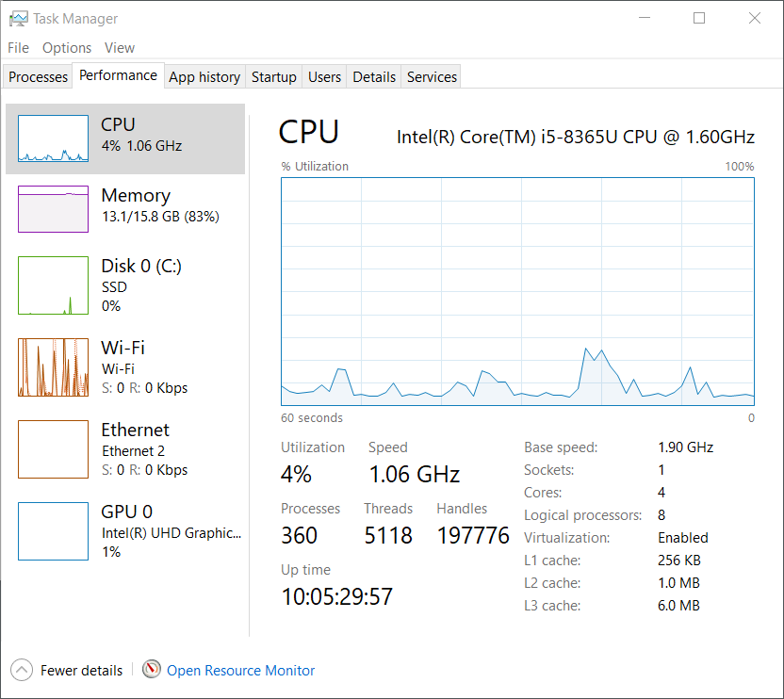Select the Ethernet mini graph thumbnail

click(53, 449)
